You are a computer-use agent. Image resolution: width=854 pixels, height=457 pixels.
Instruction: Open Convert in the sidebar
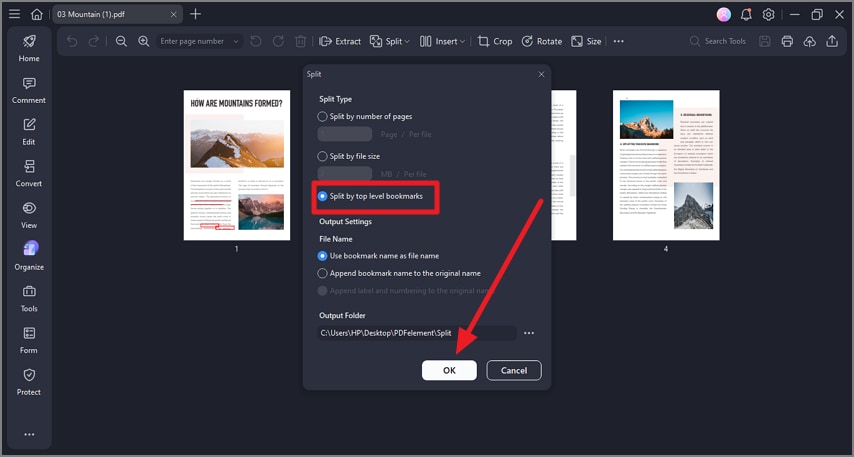click(29, 174)
